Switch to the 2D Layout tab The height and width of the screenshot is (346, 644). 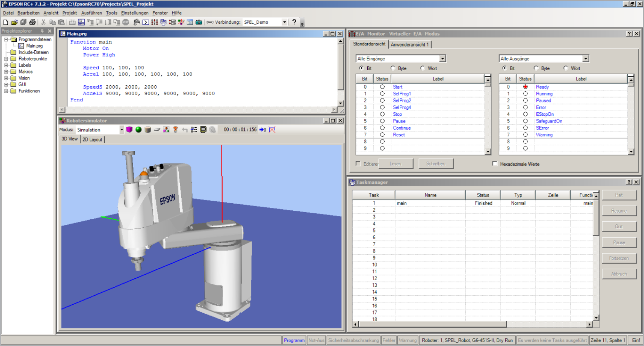[x=92, y=139]
